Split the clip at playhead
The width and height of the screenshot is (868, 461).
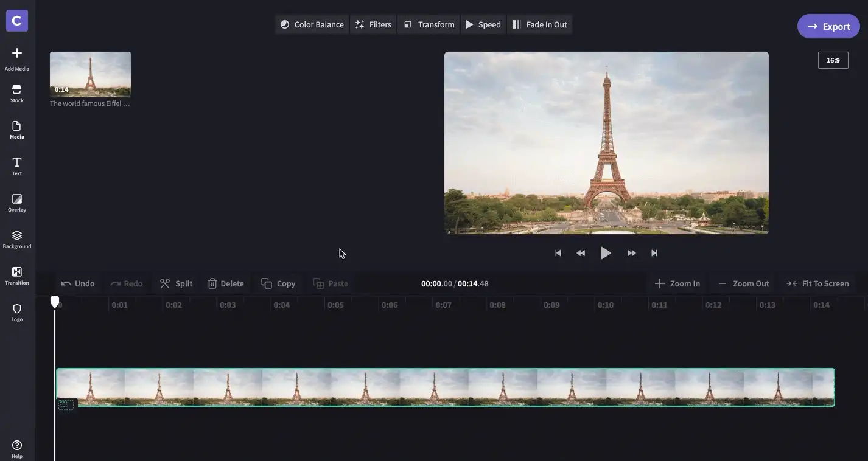(x=176, y=283)
